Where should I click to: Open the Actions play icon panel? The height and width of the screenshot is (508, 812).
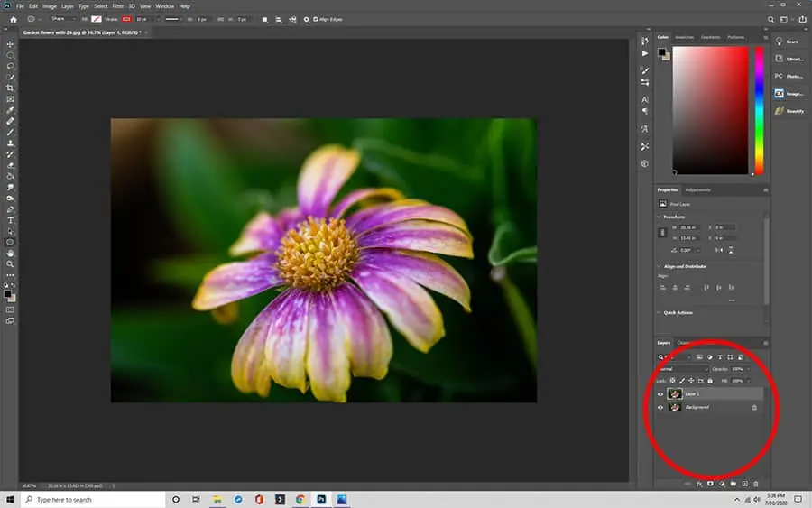(x=645, y=53)
